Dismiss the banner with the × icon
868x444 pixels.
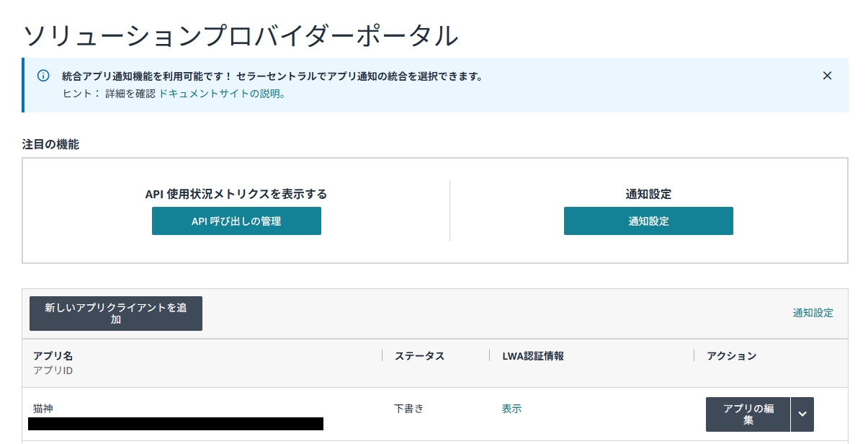827,76
